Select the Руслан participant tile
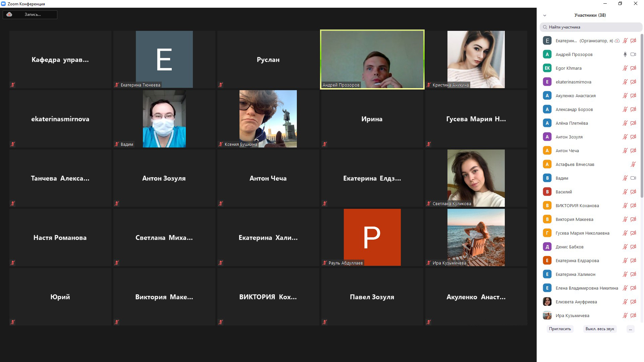This screenshot has height=362, width=644. coord(268,59)
